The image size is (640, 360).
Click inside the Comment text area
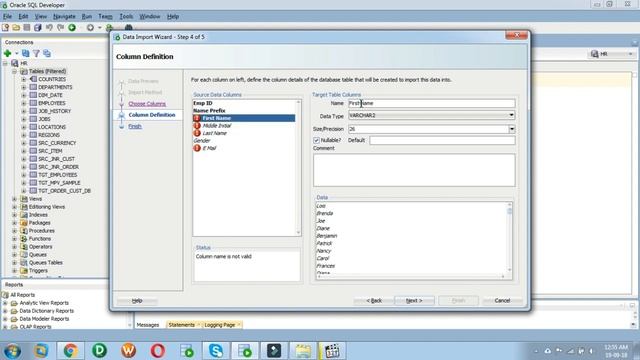tap(414, 170)
